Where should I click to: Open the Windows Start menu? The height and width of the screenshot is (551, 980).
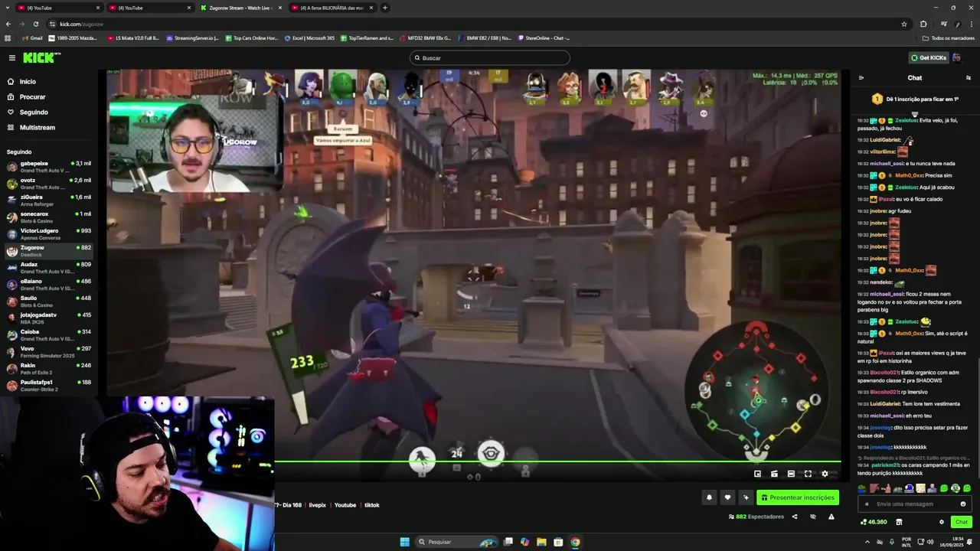pos(404,542)
